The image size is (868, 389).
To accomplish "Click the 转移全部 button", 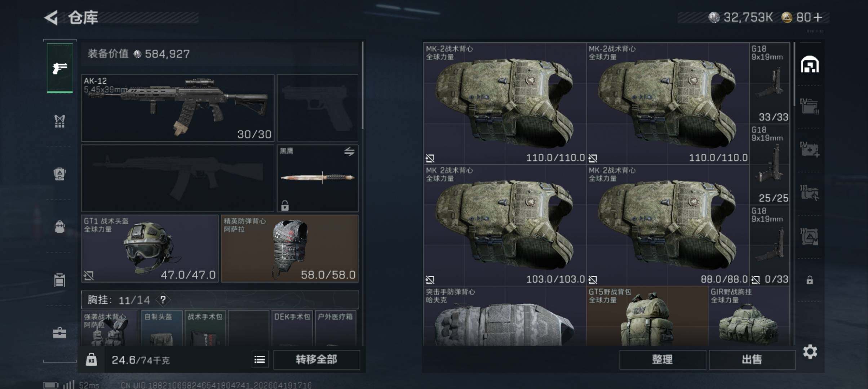I will point(316,359).
